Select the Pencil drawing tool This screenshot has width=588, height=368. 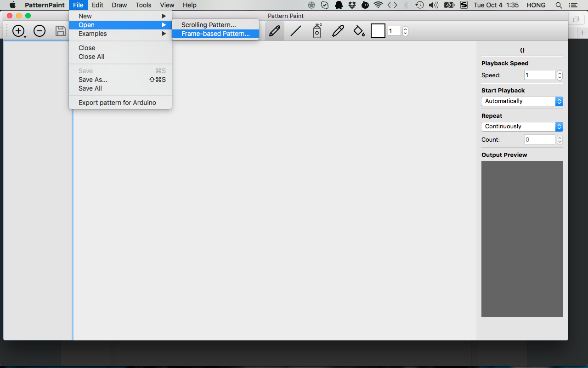[275, 31]
